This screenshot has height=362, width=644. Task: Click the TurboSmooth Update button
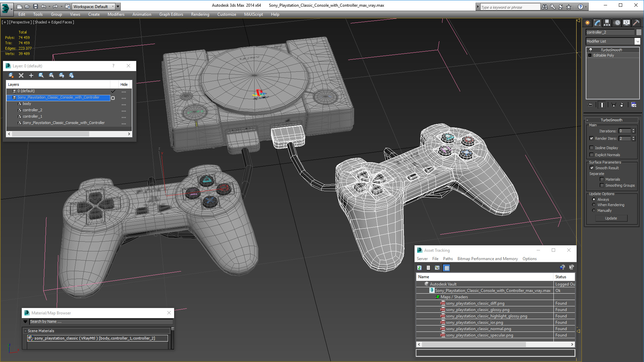611,218
